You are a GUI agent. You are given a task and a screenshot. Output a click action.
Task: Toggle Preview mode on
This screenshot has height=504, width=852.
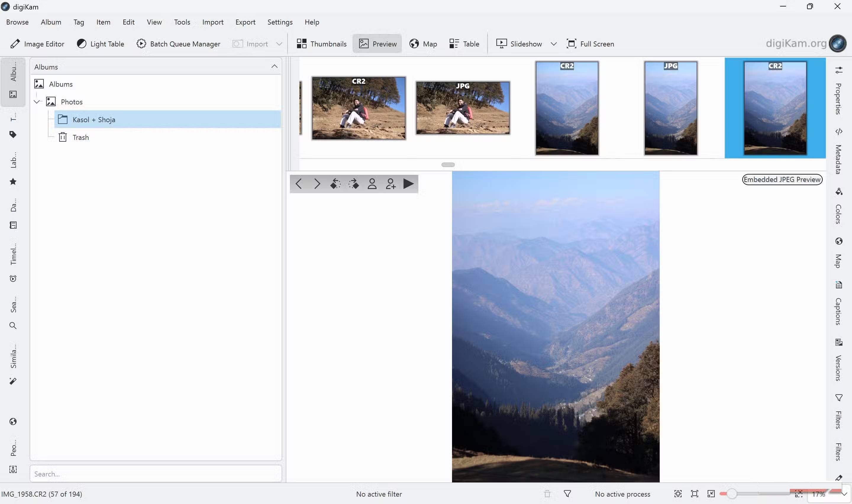point(377,43)
